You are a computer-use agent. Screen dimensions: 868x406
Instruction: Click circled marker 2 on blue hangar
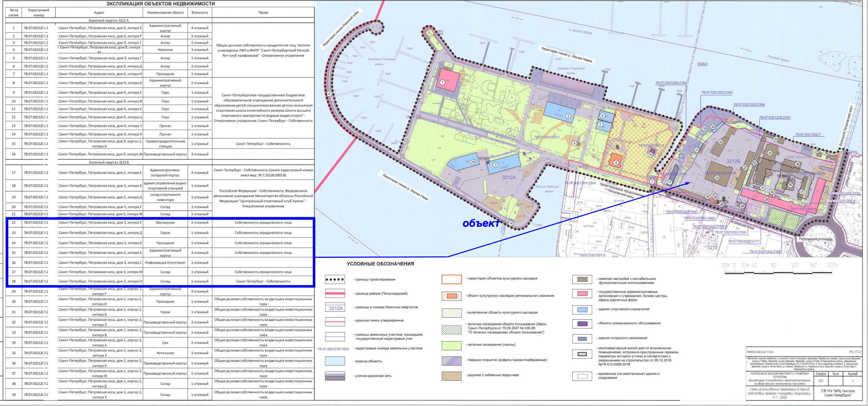click(568, 116)
